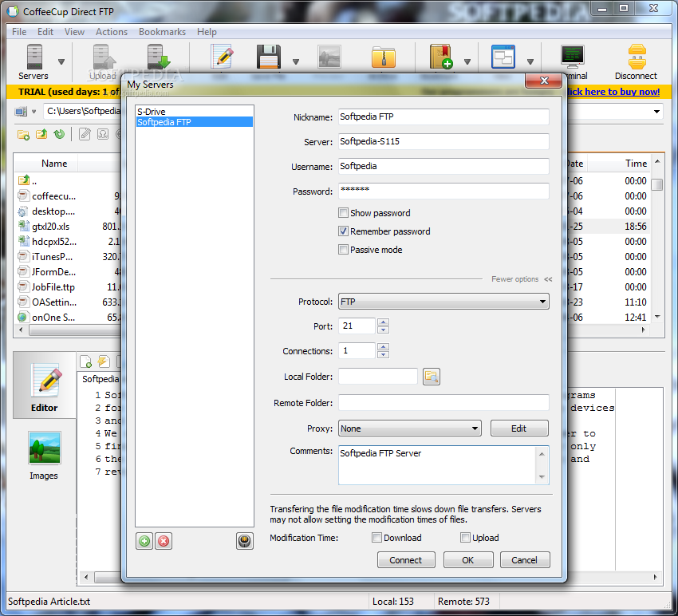
Task: Open the Protocol FTP dropdown
Action: pos(443,302)
